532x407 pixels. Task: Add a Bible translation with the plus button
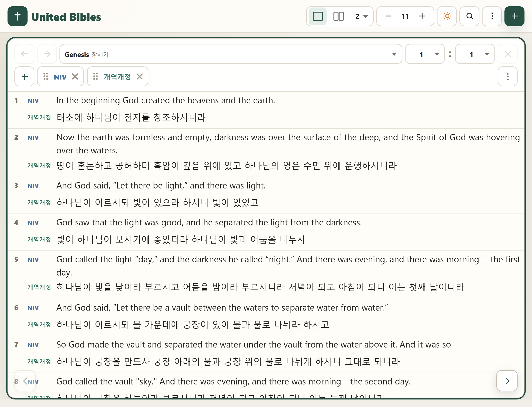click(x=24, y=77)
